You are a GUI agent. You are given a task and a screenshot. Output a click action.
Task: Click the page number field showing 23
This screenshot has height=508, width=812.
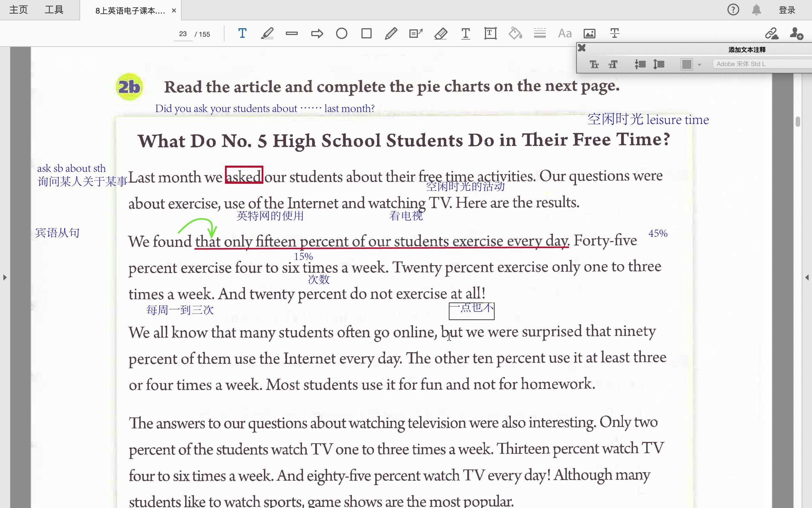pos(183,34)
